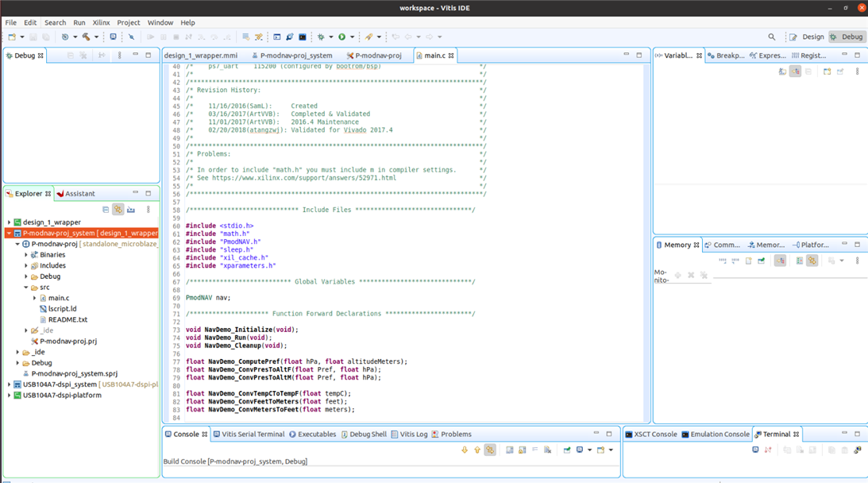Switch to the Design perspective
The width and height of the screenshot is (868, 483).
807,37
